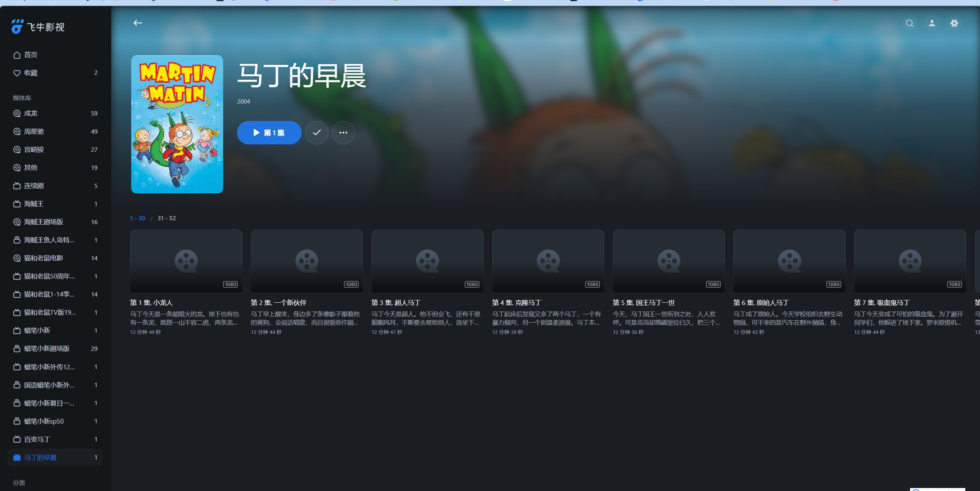
Task: Open the 收藏 favorites section
Action: 31,73
